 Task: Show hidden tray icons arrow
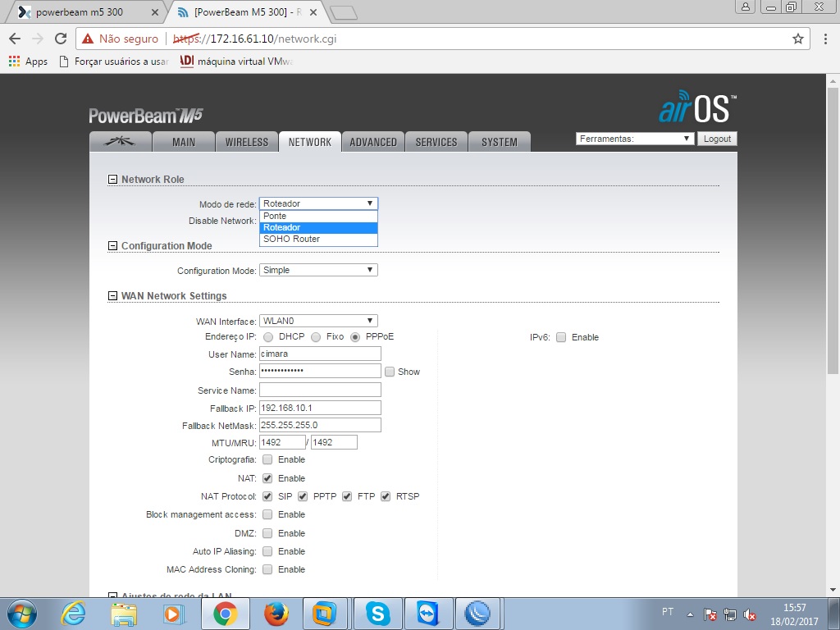coord(691,614)
